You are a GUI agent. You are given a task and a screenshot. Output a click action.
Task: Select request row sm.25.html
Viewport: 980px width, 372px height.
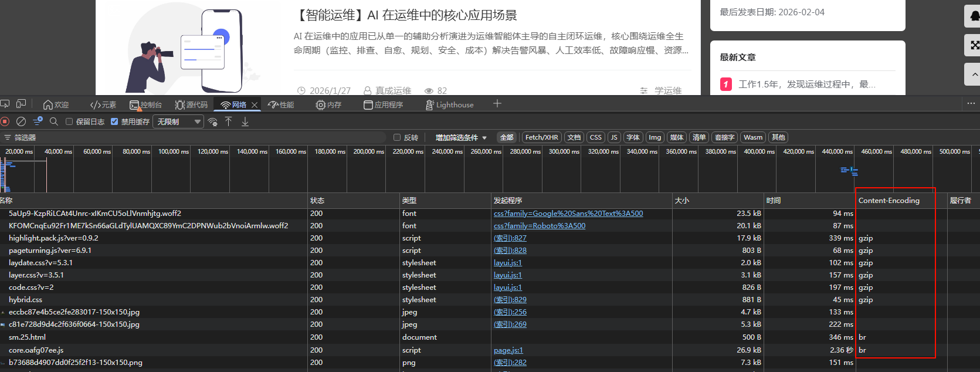pyautogui.click(x=490, y=337)
